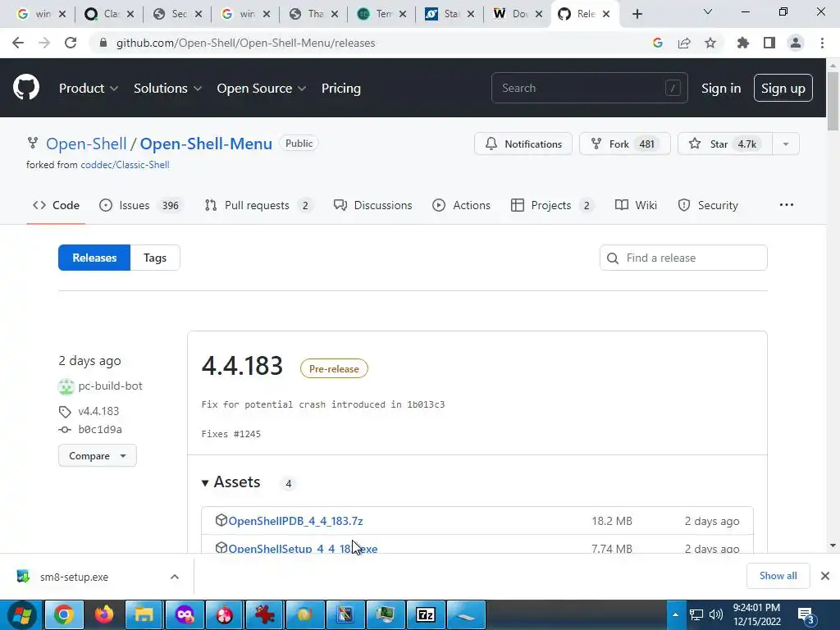Expand Solutions navigation dropdown
This screenshot has width=840, height=630.
click(167, 89)
